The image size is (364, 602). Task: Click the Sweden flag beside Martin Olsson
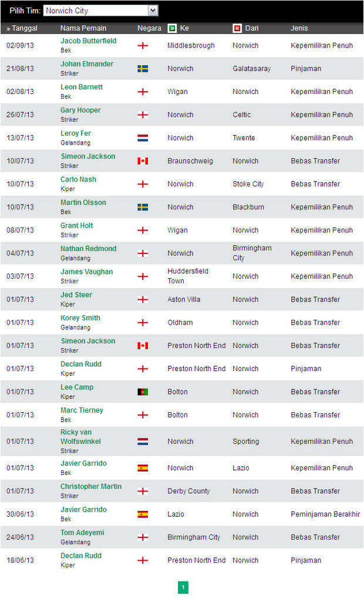[143, 208]
